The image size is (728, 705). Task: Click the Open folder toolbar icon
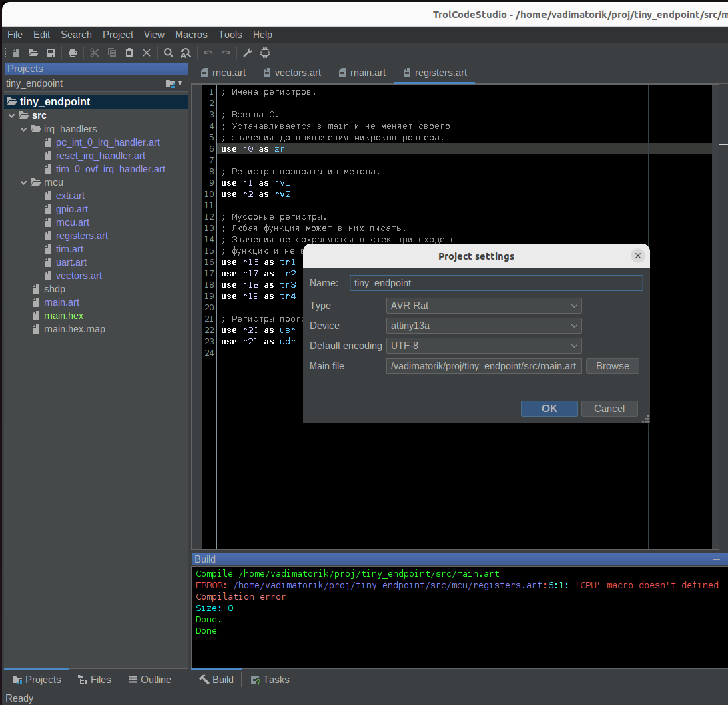coord(33,53)
